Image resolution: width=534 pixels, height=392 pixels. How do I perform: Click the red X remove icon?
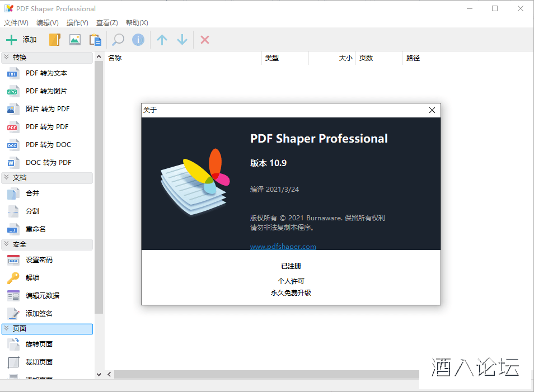click(205, 40)
